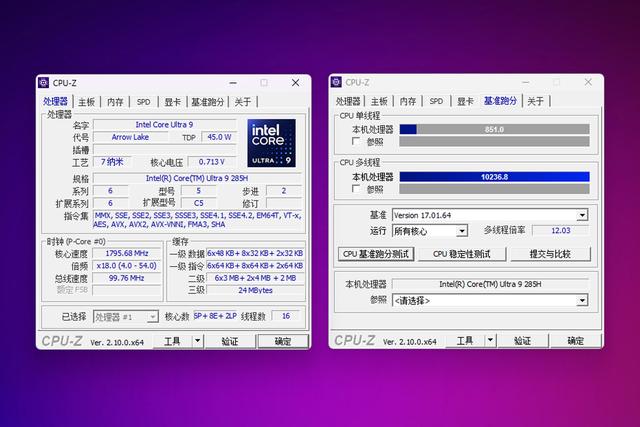
Task: Click multi-thread score bar showing 10236.8
Action: (x=494, y=177)
